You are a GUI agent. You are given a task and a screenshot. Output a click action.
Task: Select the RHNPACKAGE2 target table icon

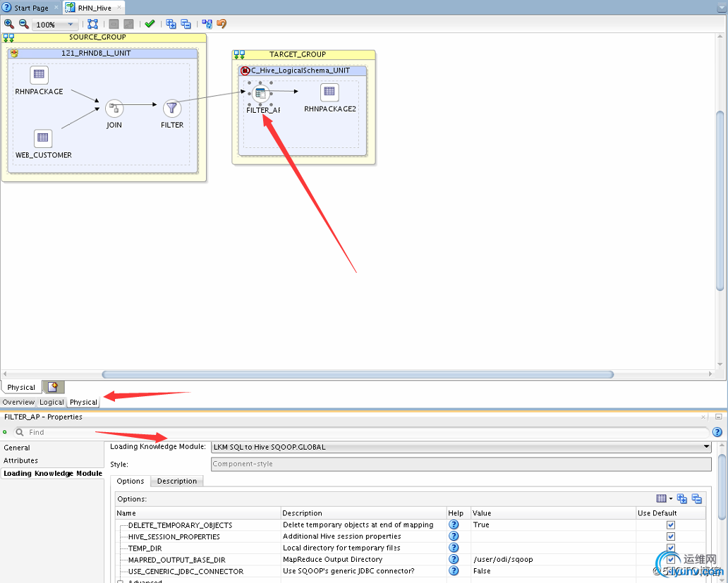329,92
